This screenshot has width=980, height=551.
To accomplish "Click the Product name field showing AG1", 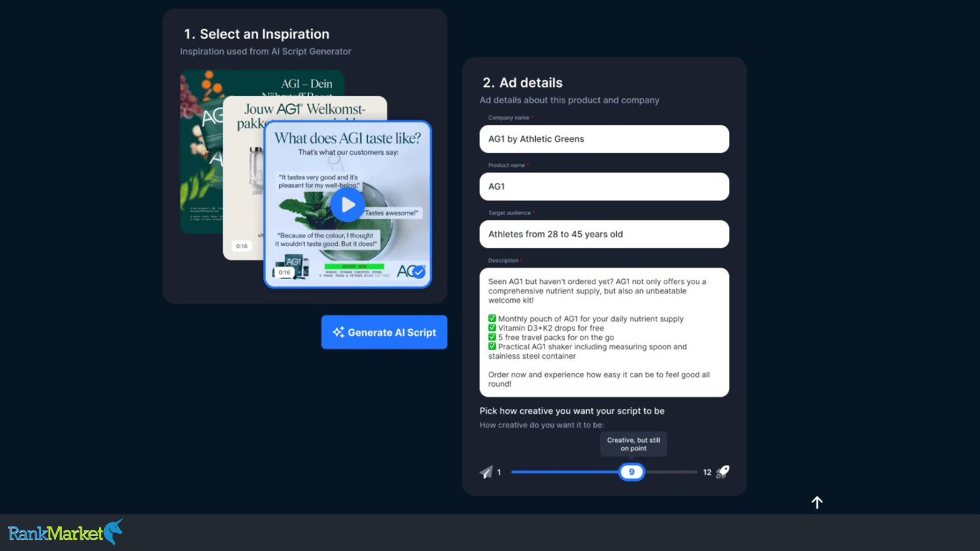I will [604, 187].
